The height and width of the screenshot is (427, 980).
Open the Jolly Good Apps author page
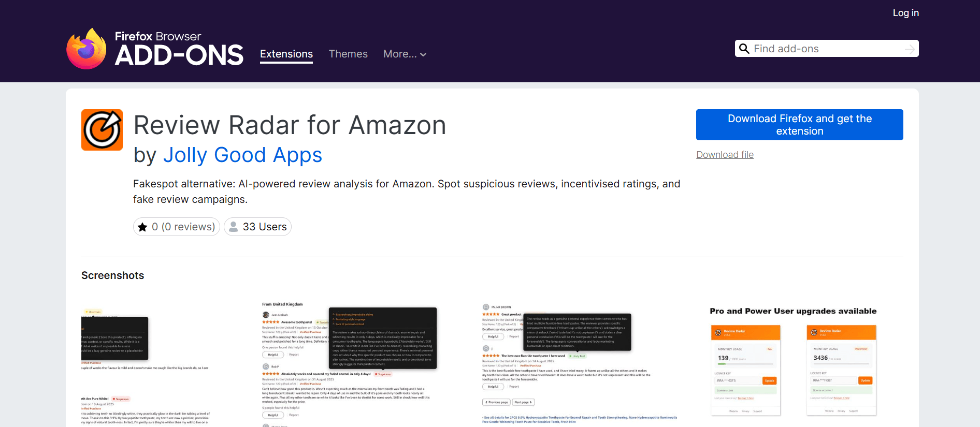[242, 155]
